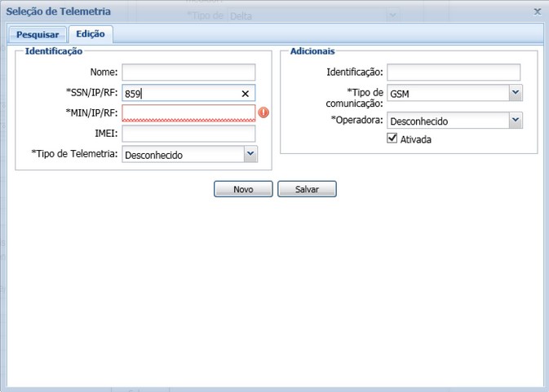Close the Seleção de Telemetria dialog
Screen dimensions: 549x392
(537, 11)
